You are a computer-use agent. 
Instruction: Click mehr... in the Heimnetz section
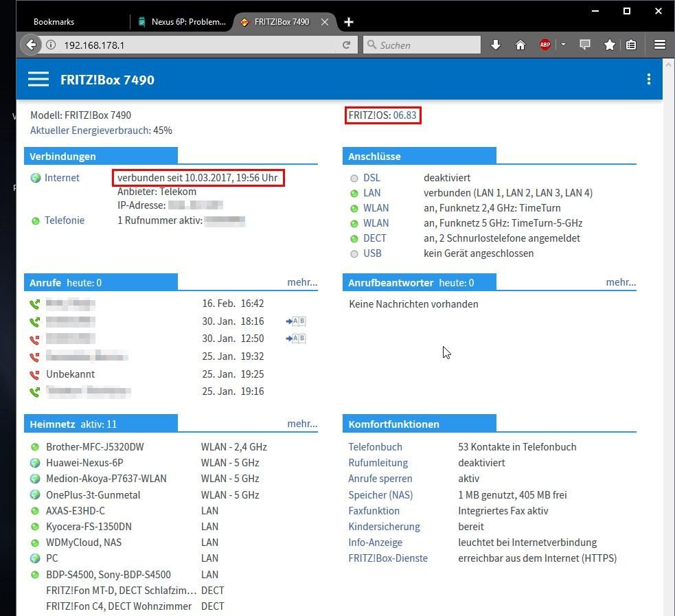point(302,424)
